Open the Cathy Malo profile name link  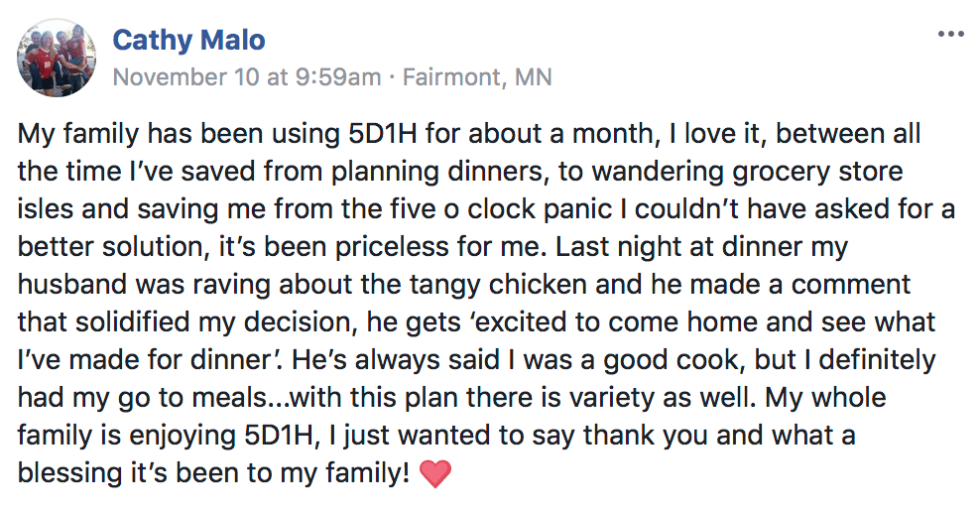tap(188, 40)
